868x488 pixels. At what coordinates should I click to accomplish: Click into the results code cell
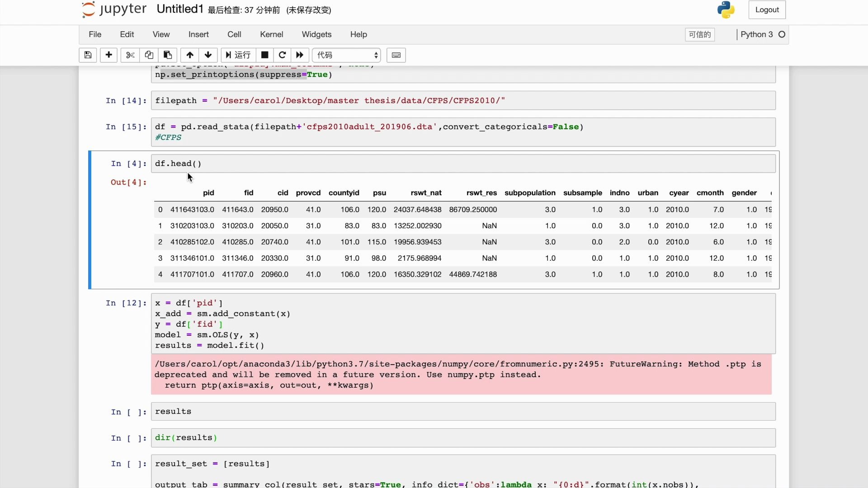(463, 412)
